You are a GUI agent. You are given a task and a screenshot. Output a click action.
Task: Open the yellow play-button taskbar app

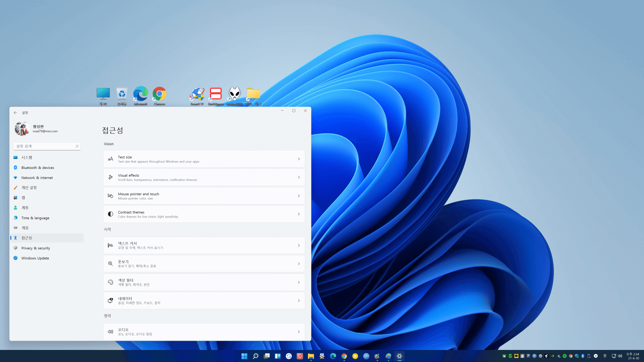coord(355,356)
